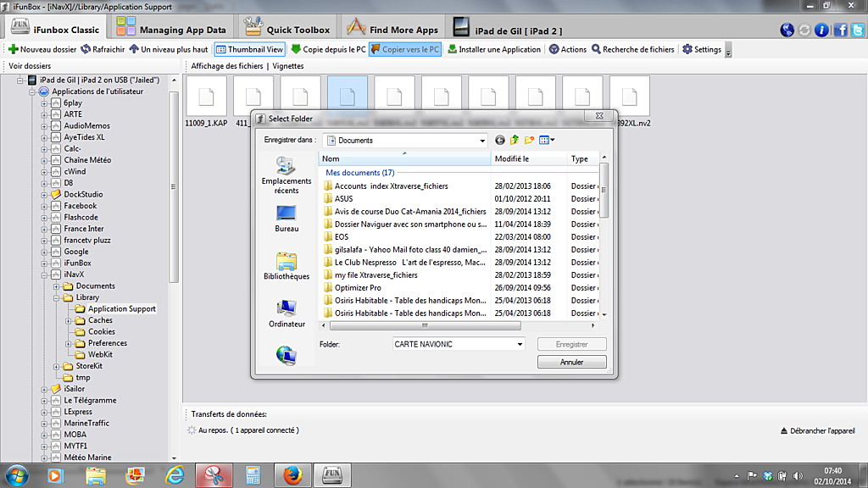Go up with Un niveau plus haut
868x488 pixels.
pyautogui.click(x=169, y=49)
